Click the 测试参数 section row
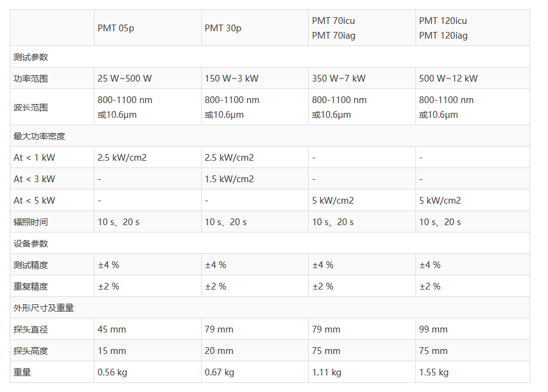The height and width of the screenshot is (392, 548). tap(31, 57)
